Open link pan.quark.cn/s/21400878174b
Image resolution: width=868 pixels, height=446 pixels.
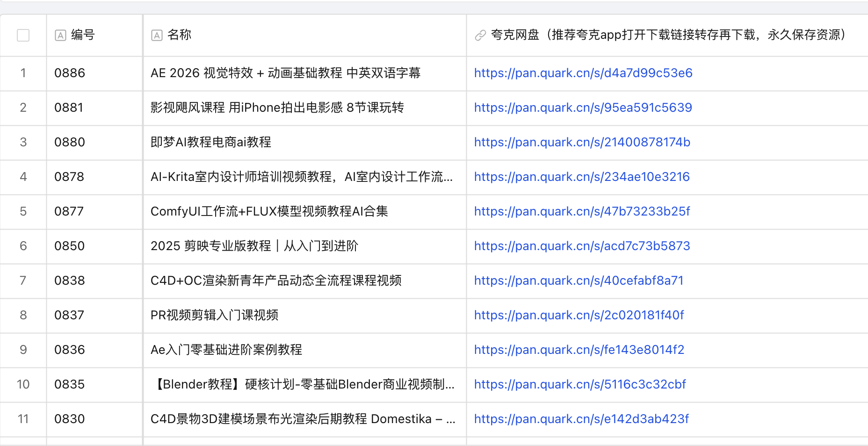(x=582, y=142)
